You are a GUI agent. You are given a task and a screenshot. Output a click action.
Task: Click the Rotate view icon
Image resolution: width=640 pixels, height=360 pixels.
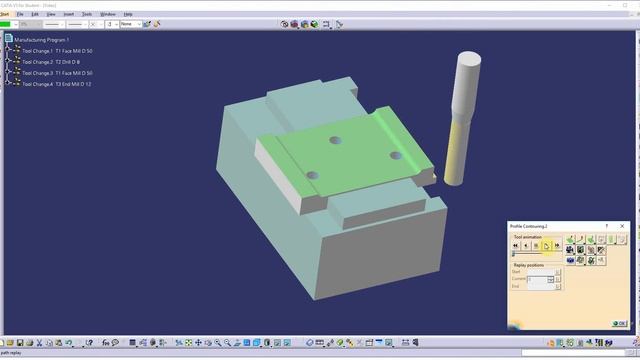tap(208, 343)
